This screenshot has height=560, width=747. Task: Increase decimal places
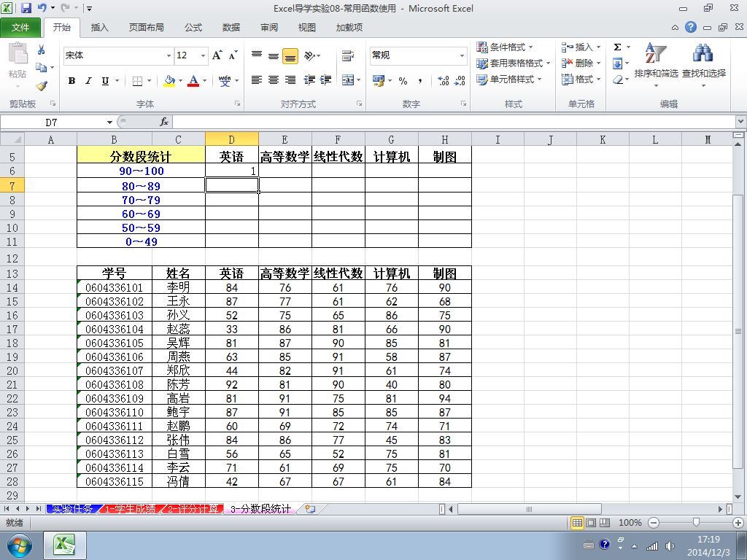click(443, 81)
